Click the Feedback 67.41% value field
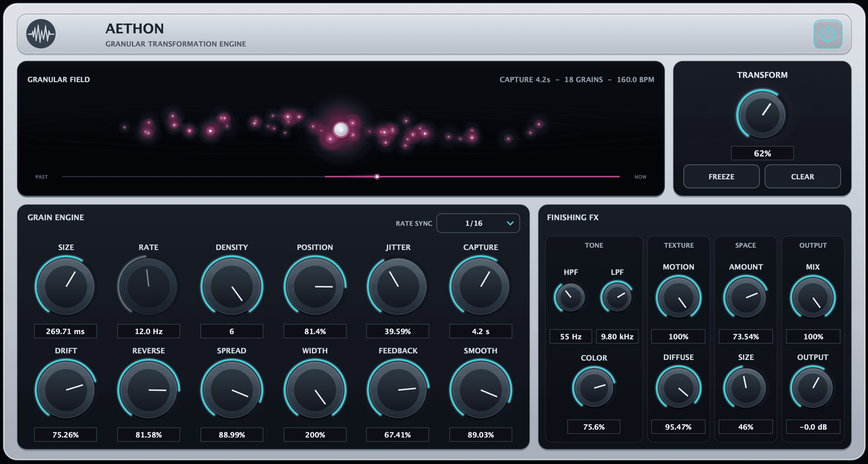The height and width of the screenshot is (464, 868). pos(398,434)
